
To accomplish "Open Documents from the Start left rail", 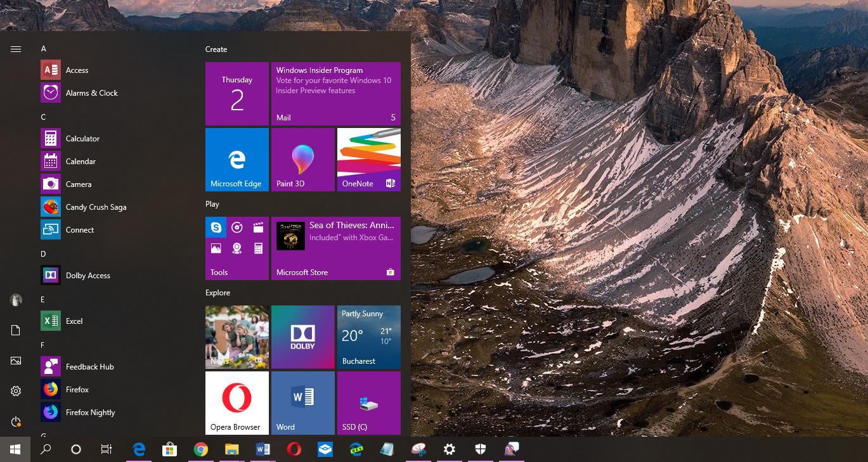I will click(16, 330).
